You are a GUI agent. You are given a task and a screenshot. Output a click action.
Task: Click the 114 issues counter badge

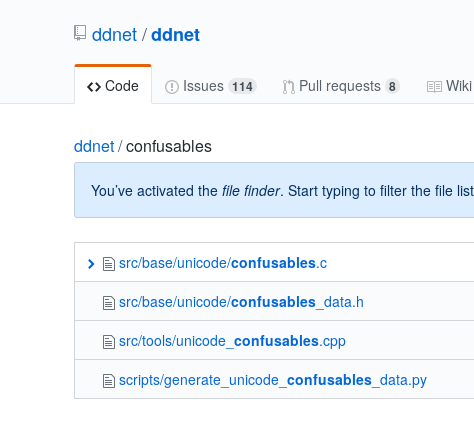pos(242,87)
